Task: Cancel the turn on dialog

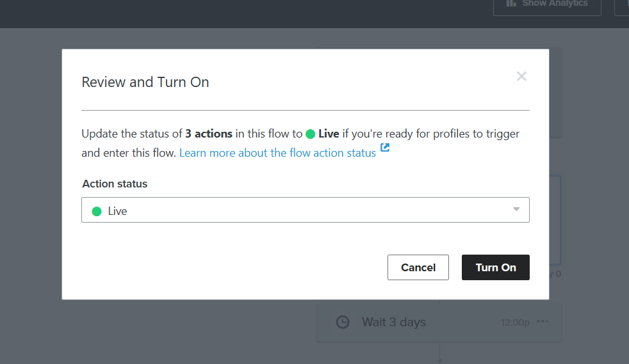Action: [418, 267]
